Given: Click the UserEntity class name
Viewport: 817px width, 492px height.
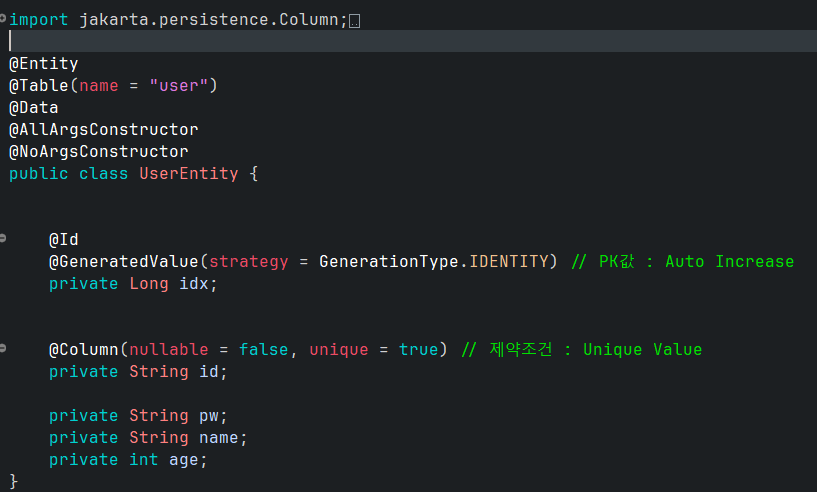Looking at the screenshot, I should pyautogui.click(x=189, y=174).
